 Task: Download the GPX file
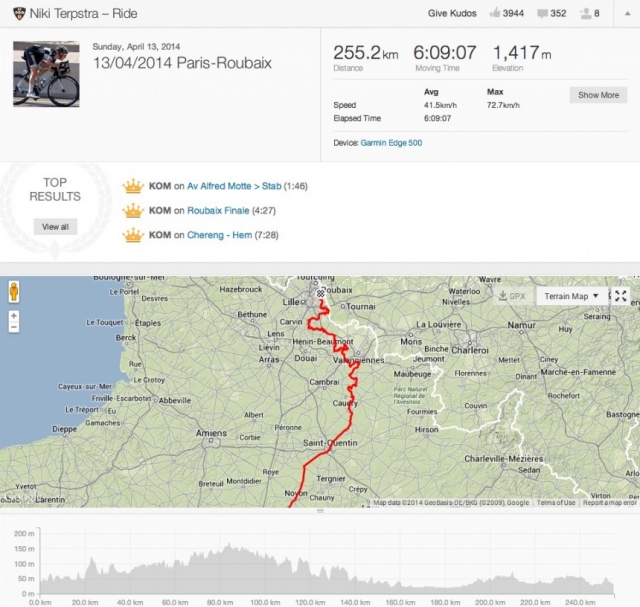[510, 296]
